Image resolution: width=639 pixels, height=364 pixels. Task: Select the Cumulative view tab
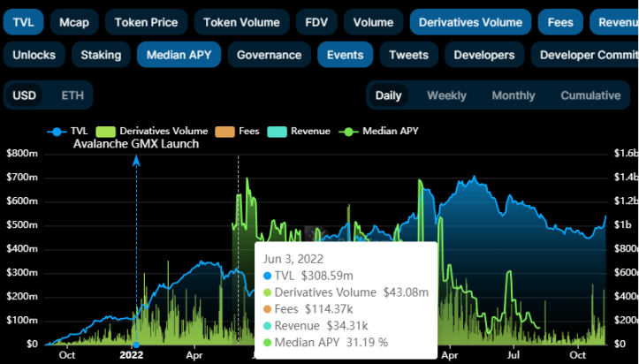(590, 95)
